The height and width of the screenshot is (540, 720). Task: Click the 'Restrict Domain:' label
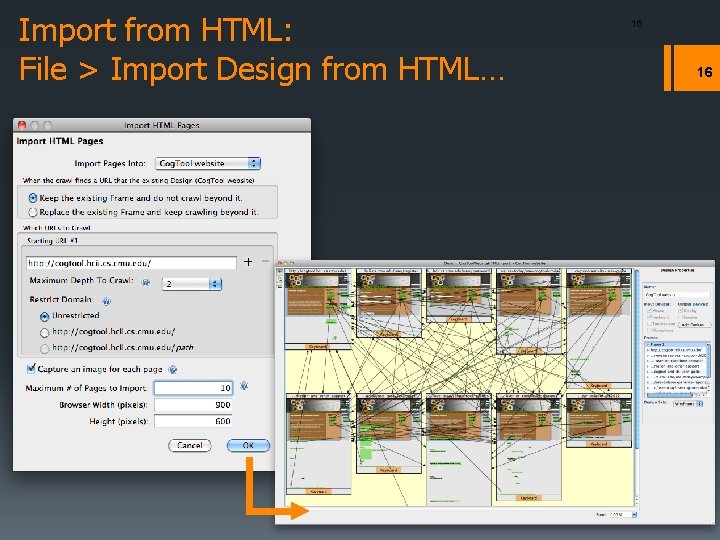click(x=61, y=299)
